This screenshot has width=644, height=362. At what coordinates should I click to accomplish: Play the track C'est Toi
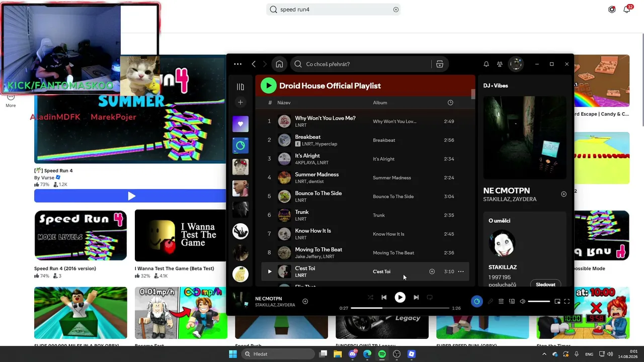[x=270, y=271]
